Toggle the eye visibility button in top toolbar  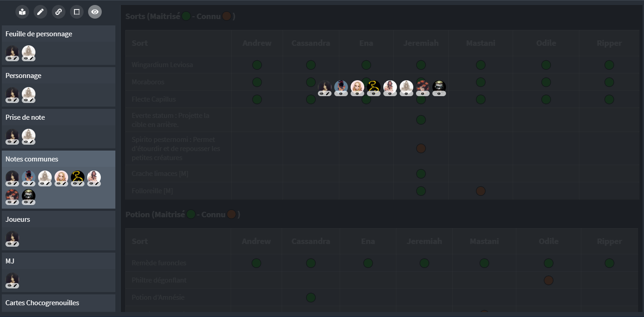(95, 12)
